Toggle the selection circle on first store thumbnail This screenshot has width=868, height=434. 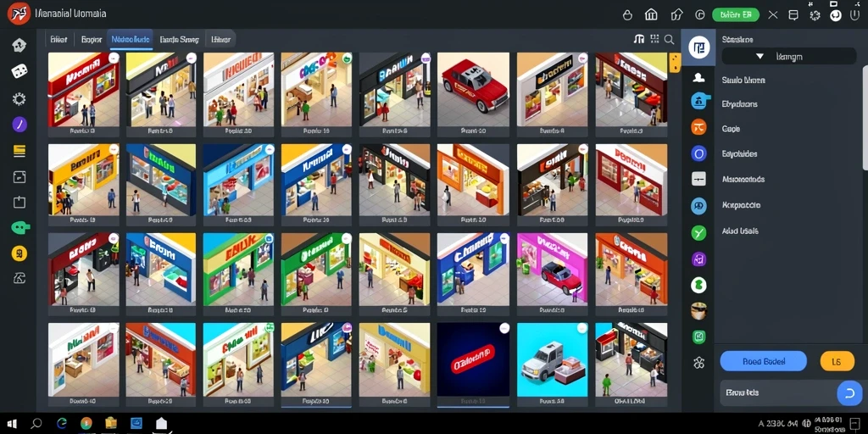pyautogui.click(x=114, y=57)
